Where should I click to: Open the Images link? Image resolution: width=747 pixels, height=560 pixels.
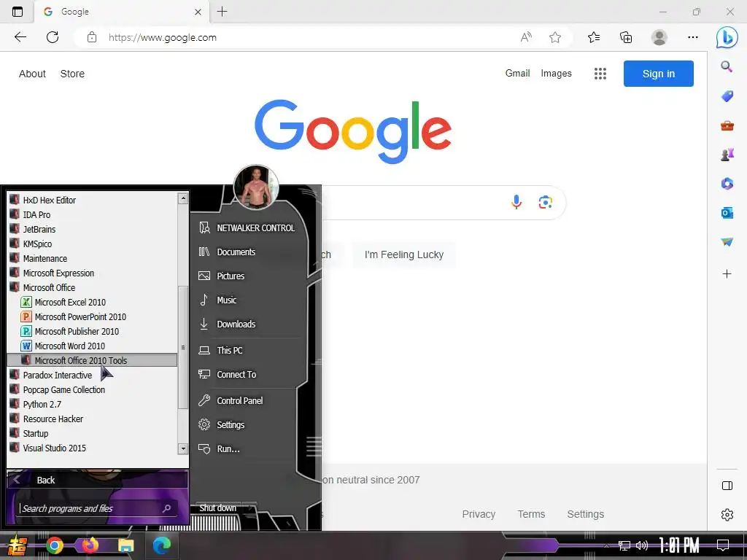tap(556, 74)
